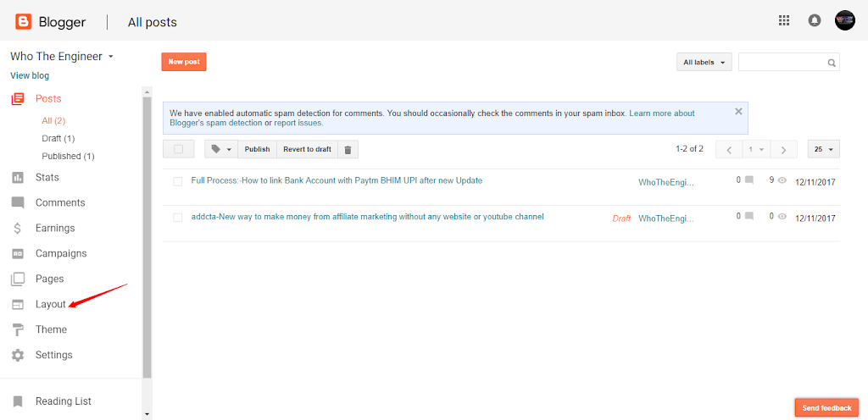868x420 pixels.
Task: Open the Google apps grid
Action: coord(783,21)
